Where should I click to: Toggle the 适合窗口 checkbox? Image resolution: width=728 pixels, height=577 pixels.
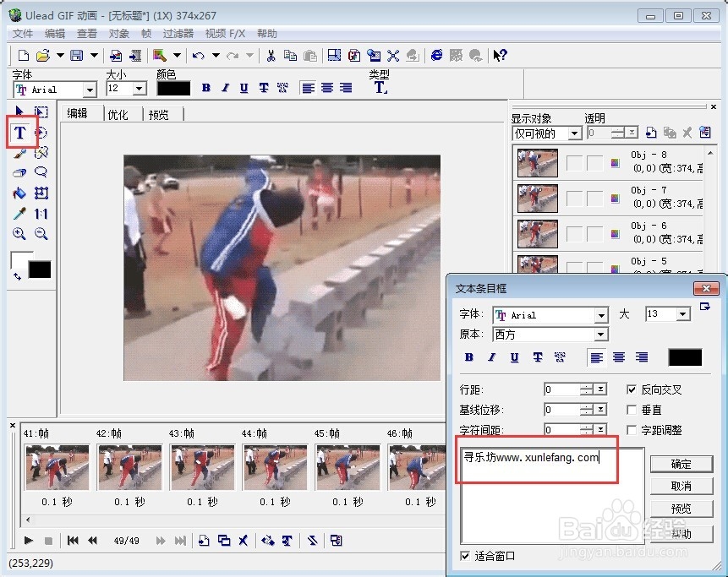pos(465,556)
